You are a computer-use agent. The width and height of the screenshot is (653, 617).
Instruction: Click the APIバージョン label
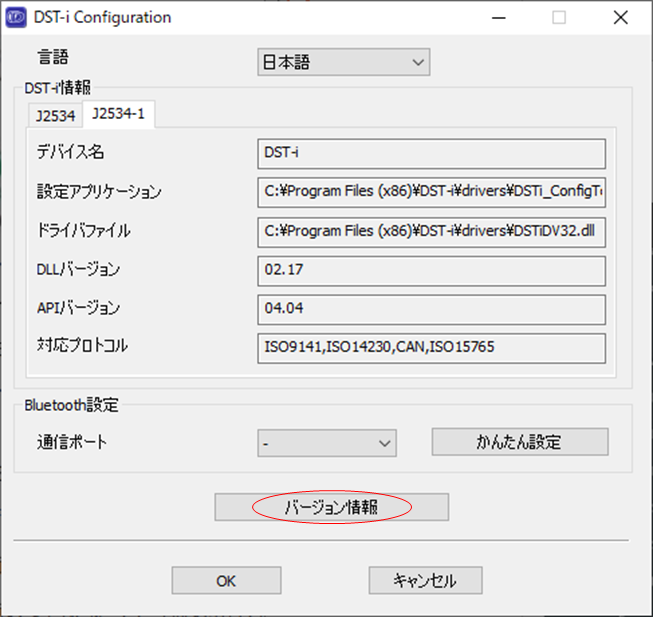coord(78,308)
